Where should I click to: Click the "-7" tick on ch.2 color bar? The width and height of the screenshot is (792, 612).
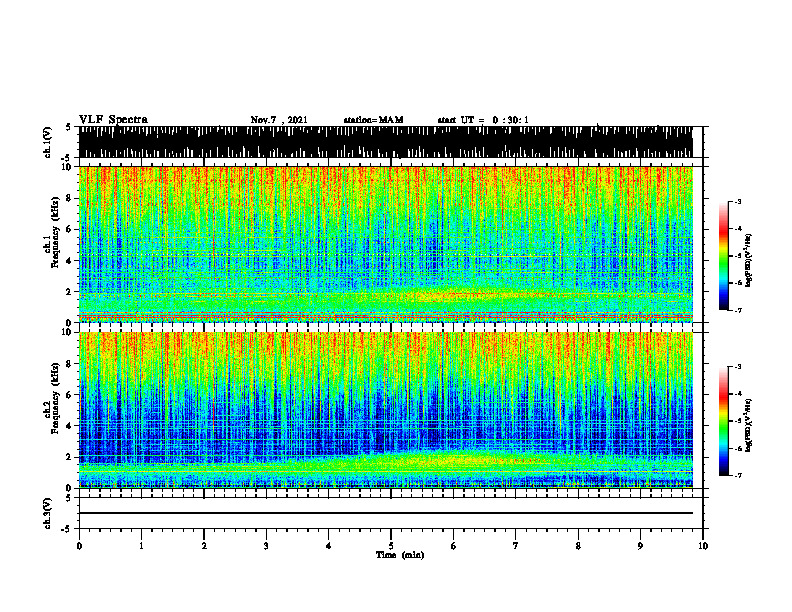point(738,475)
